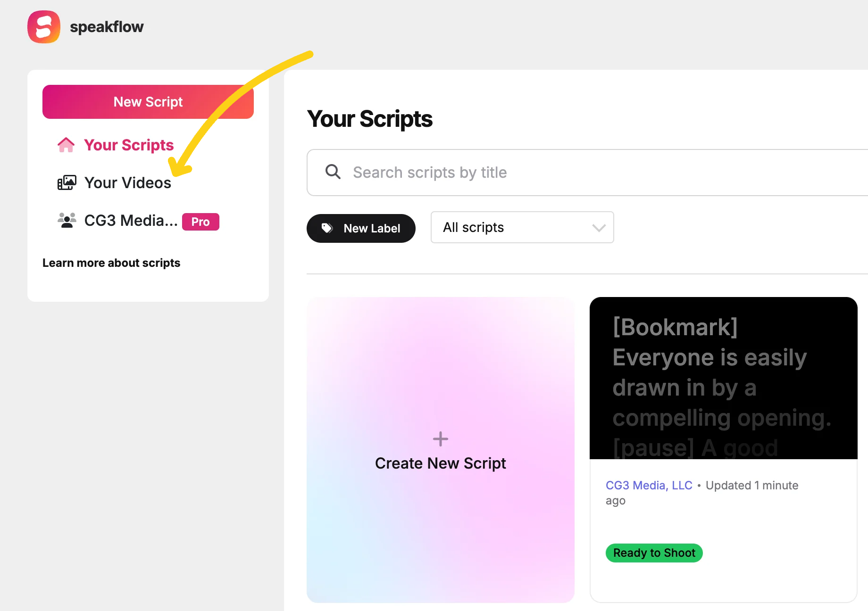Click the Your Scripts page heading
Screen dimensions: 868x611
[x=370, y=119]
